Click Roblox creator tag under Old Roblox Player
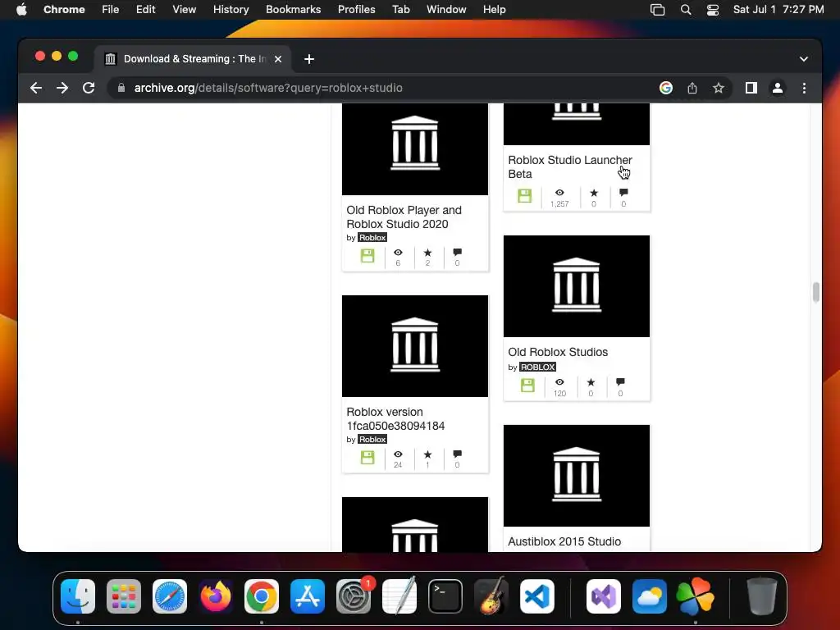The height and width of the screenshot is (630, 840). coord(372,237)
